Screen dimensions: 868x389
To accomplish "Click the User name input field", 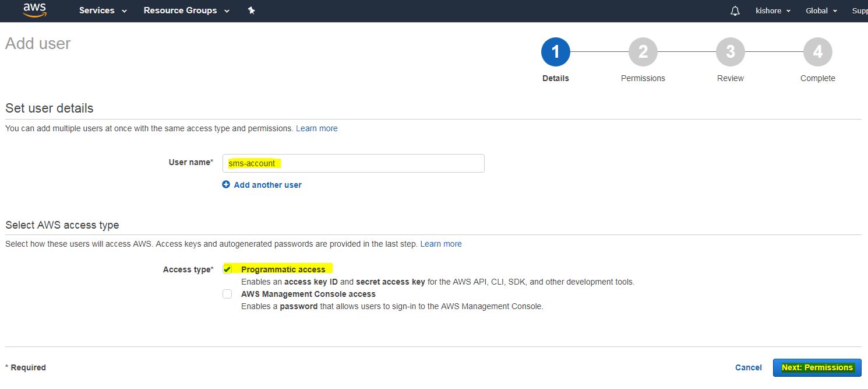I will click(353, 163).
